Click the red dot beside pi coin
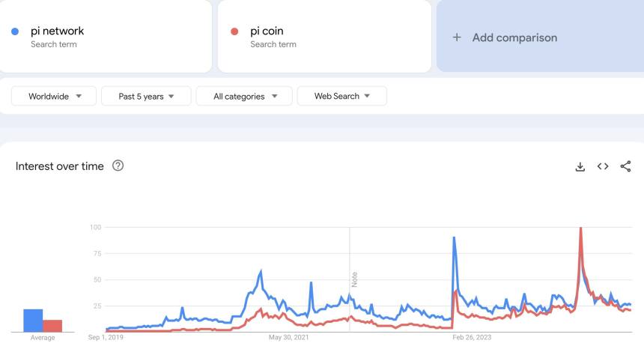Screen dimensions: 644x358 234,31
